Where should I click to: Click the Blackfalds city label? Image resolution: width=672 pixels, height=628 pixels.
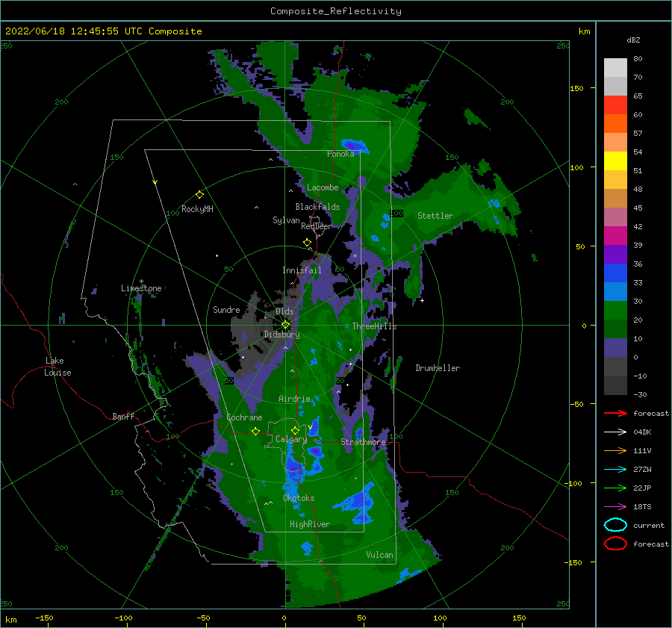coord(317,207)
